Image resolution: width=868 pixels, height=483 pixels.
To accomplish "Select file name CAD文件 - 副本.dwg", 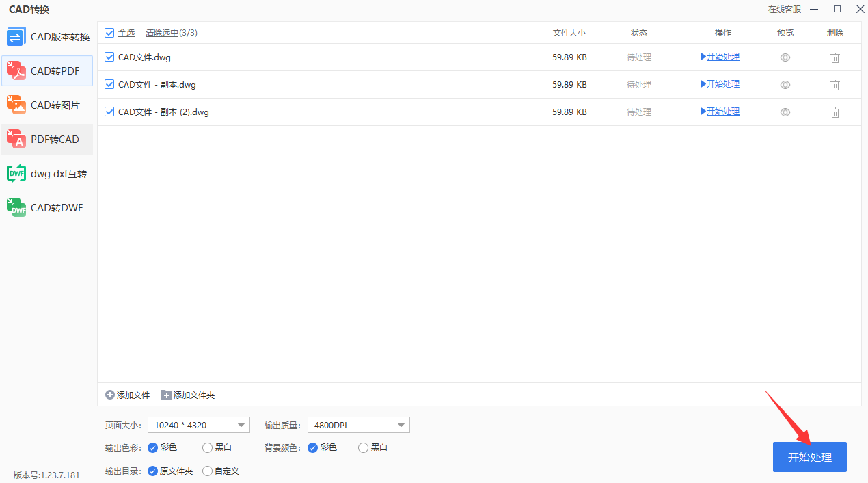I will click(157, 84).
